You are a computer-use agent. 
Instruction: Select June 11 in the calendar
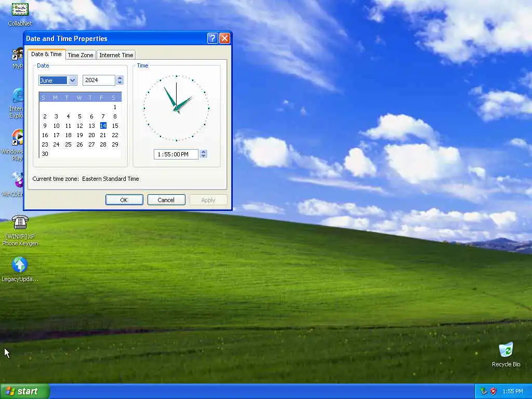point(68,126)
